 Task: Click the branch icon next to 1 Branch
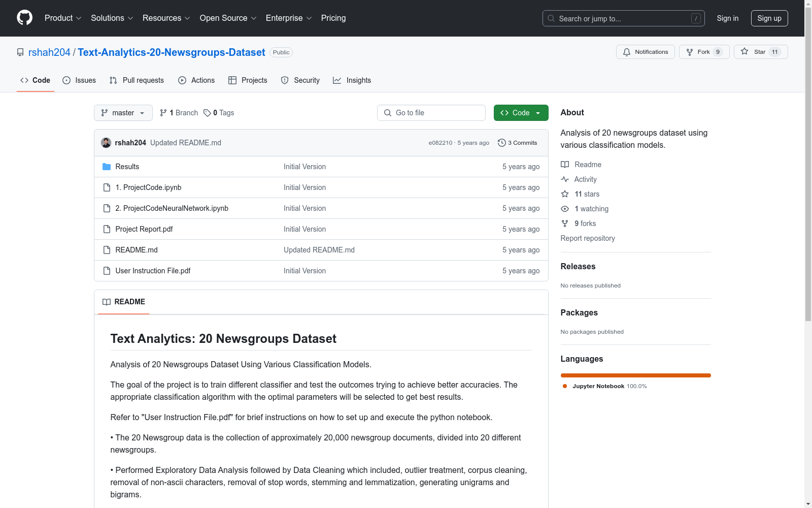point(163,113)
